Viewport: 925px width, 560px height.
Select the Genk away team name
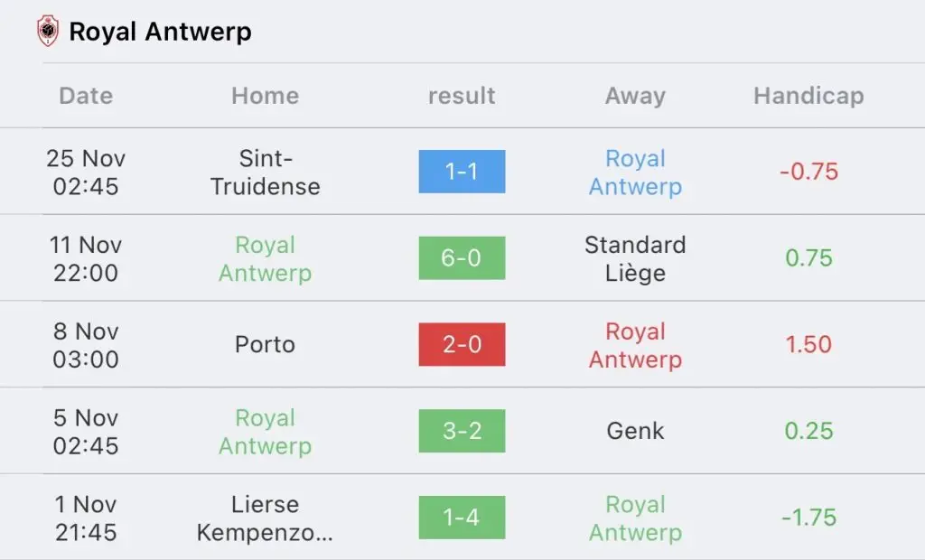pos(635,431)
